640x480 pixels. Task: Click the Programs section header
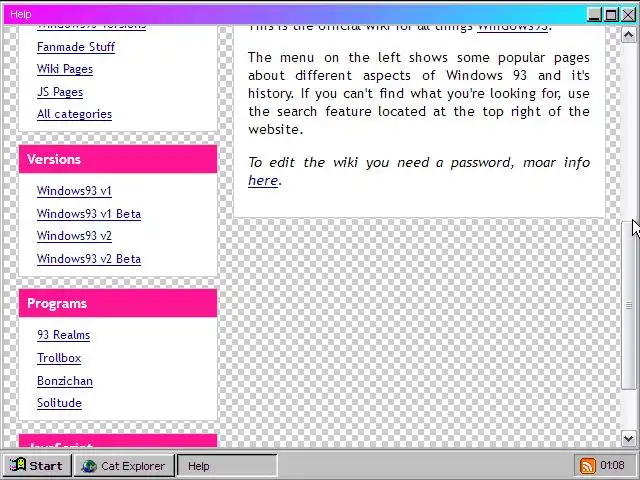118,303
